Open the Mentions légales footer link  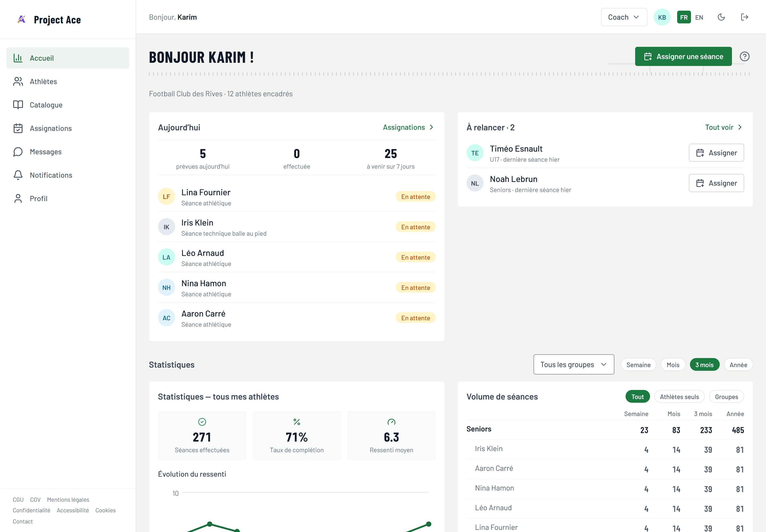(x=68, y=500)
